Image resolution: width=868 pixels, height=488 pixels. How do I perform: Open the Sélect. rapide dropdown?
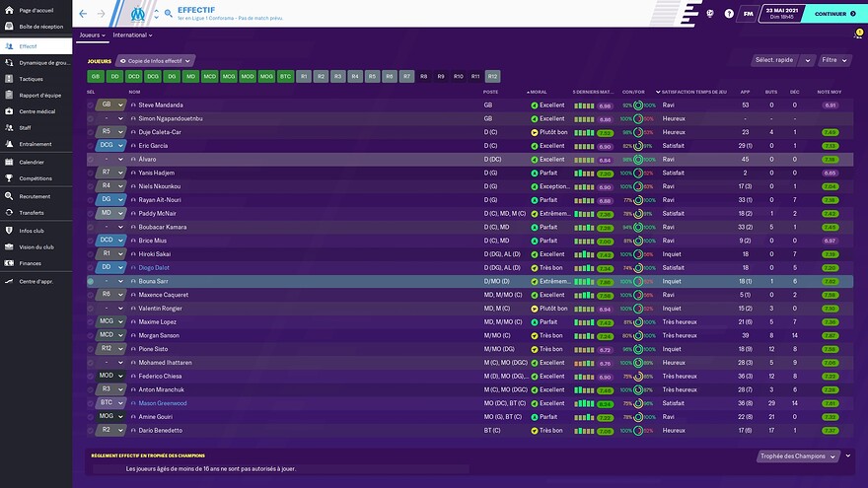(x=781, y=60)
